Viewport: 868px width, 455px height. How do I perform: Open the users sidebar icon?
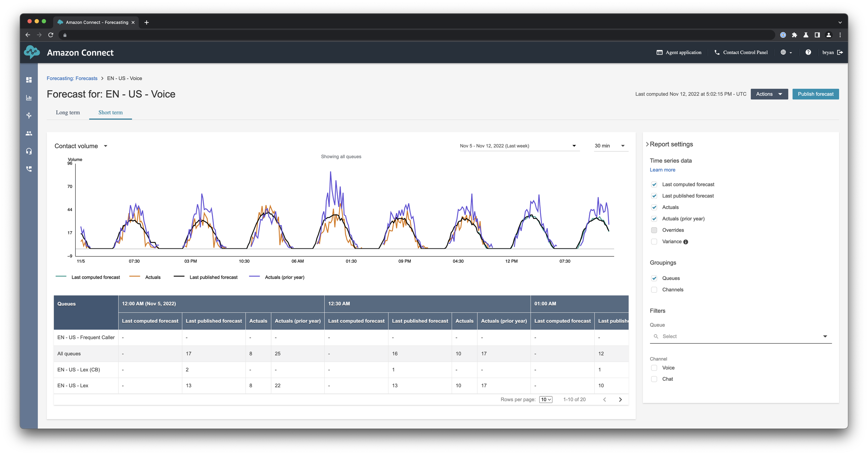click(29, 133)
